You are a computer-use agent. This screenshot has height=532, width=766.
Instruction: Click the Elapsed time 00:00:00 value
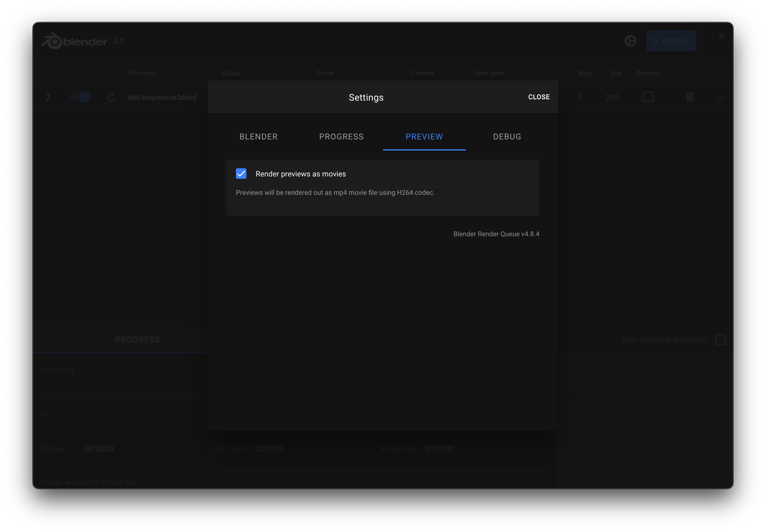pyautogui.click(x=99, y=449)
